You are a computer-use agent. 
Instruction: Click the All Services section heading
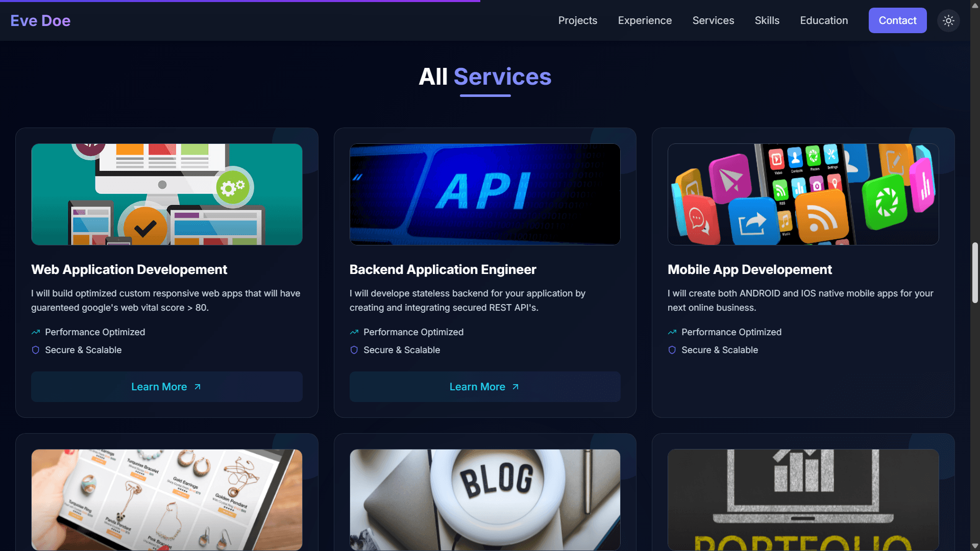coord(485,77)
